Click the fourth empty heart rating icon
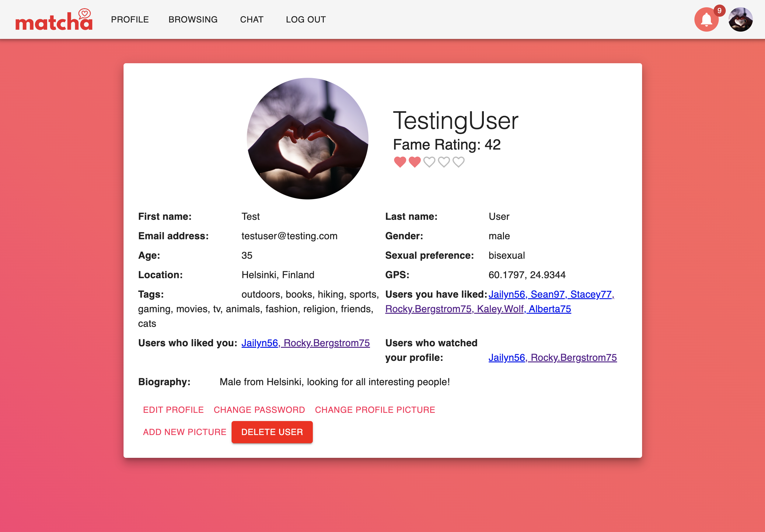The height and width of the screenshot is (532, 765). tap(444, 162)
